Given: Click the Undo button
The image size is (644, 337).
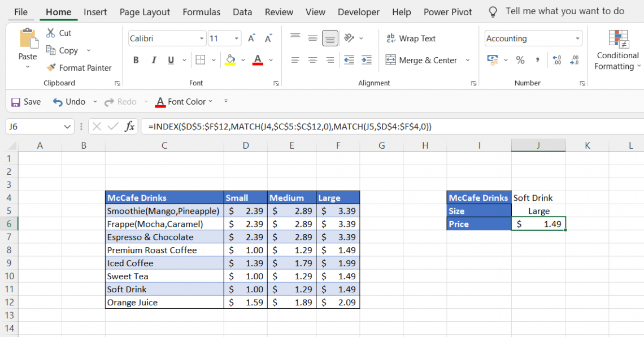Looking at the screenshot, I should point(69,102).
